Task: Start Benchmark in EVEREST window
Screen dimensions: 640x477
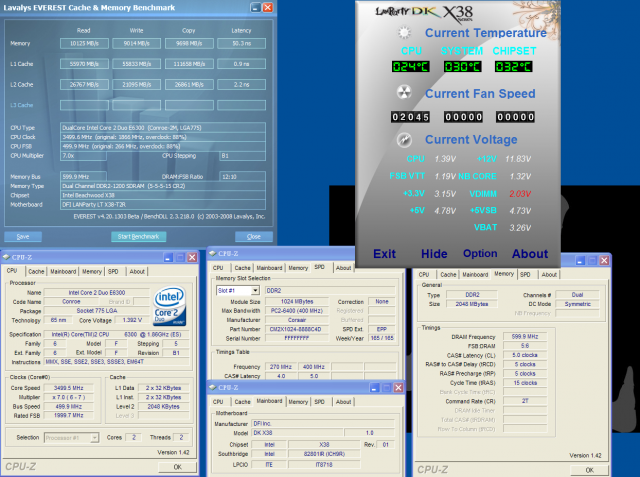Action: click(x=138, y=237)
